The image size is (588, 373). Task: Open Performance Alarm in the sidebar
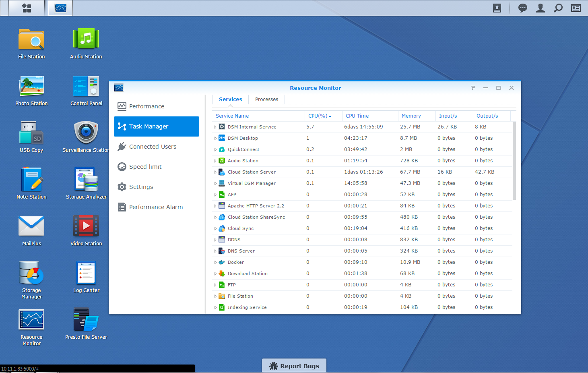click(x=156, y=207)
